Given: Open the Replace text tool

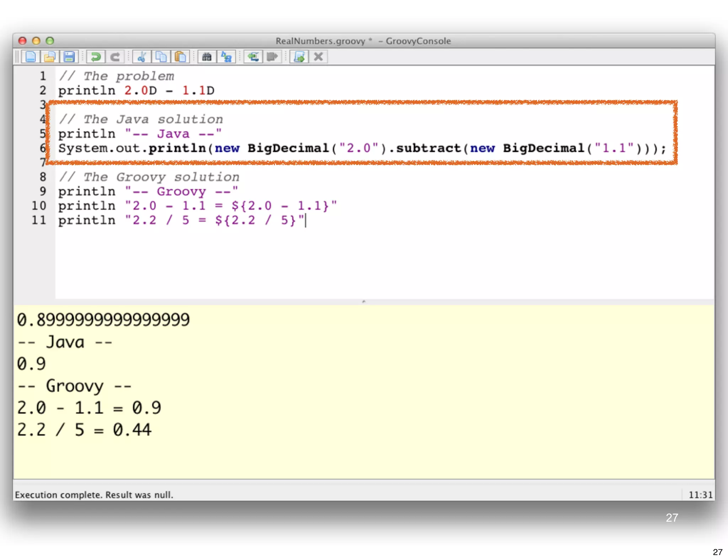Looking at the screenshot, I should point(226,57).
